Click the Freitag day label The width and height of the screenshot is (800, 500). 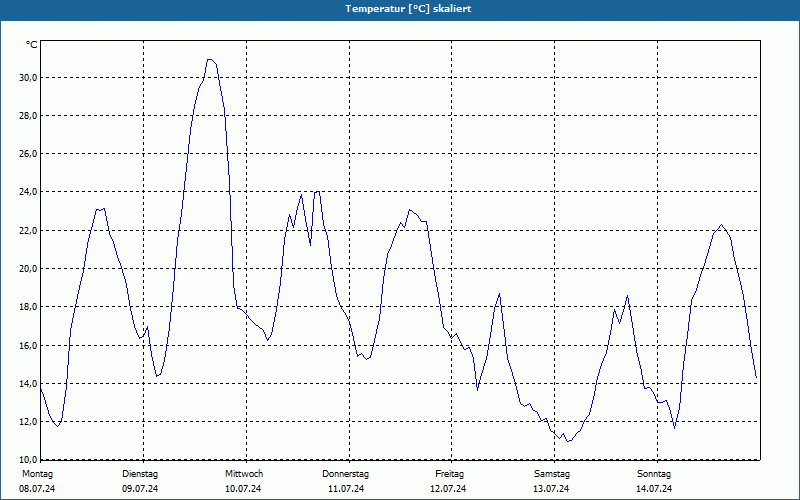click(x=449, y=474)
